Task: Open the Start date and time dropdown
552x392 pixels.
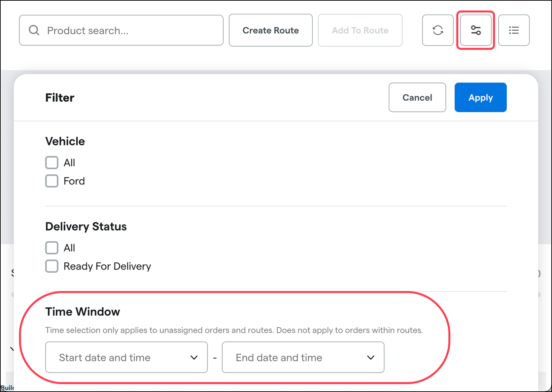Action: coord(126,357)
